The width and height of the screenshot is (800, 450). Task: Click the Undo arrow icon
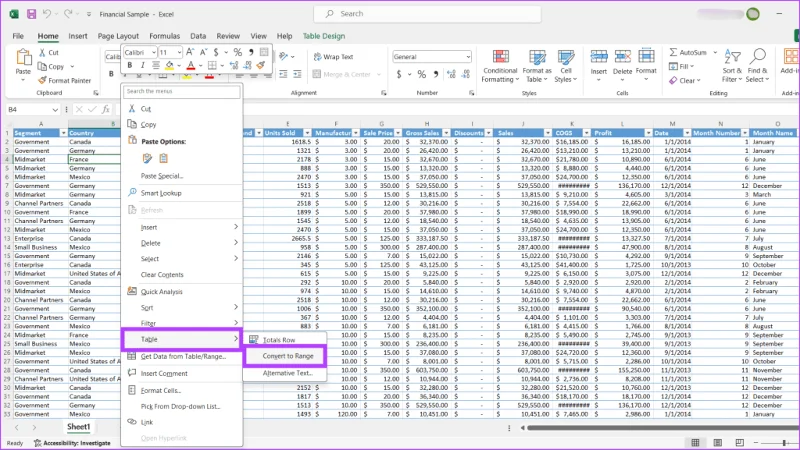point(47,14)
